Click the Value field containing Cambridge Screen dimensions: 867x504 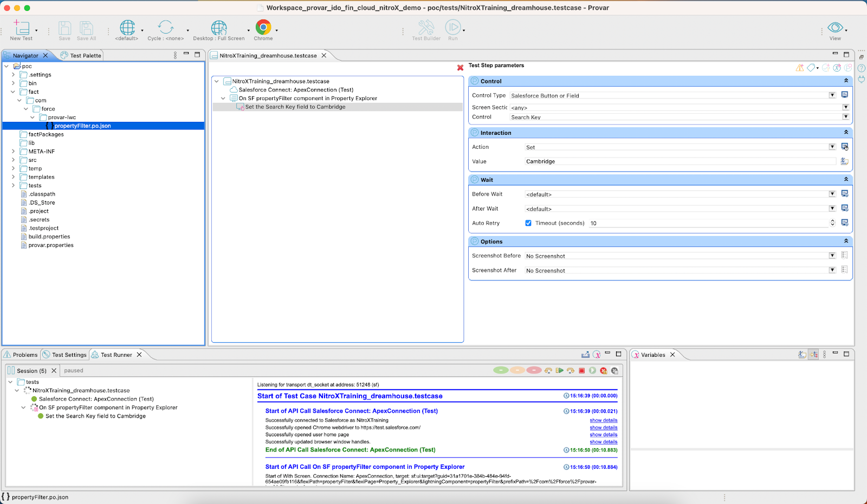point(681,161)
